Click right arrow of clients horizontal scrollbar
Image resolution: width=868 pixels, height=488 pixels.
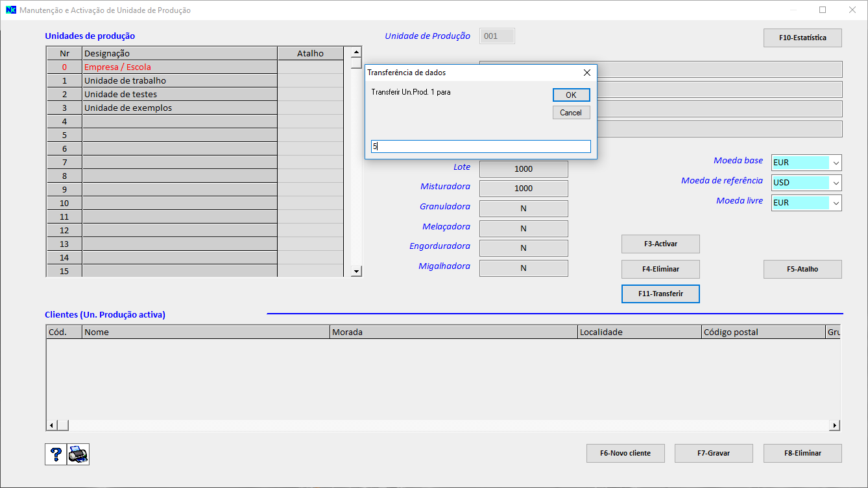pos(835,426)
